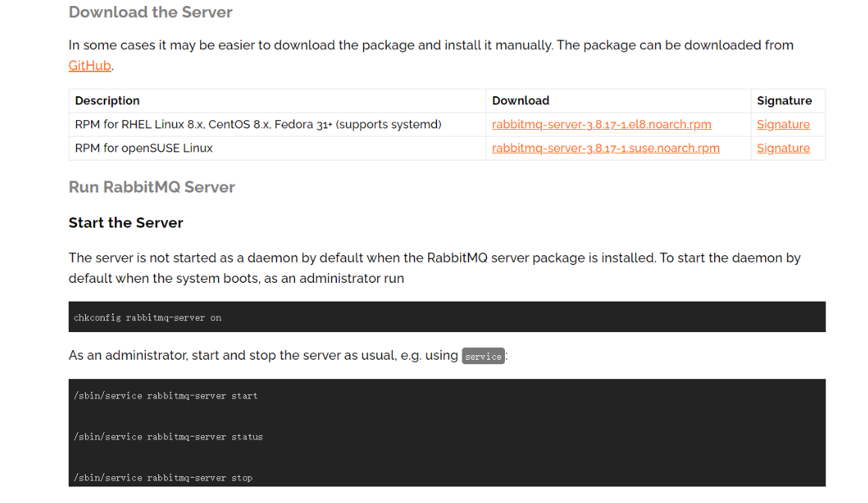Click the paragraph starting 'The server is not started'
This screenshot has height=503, width=868.
[435, 268]
